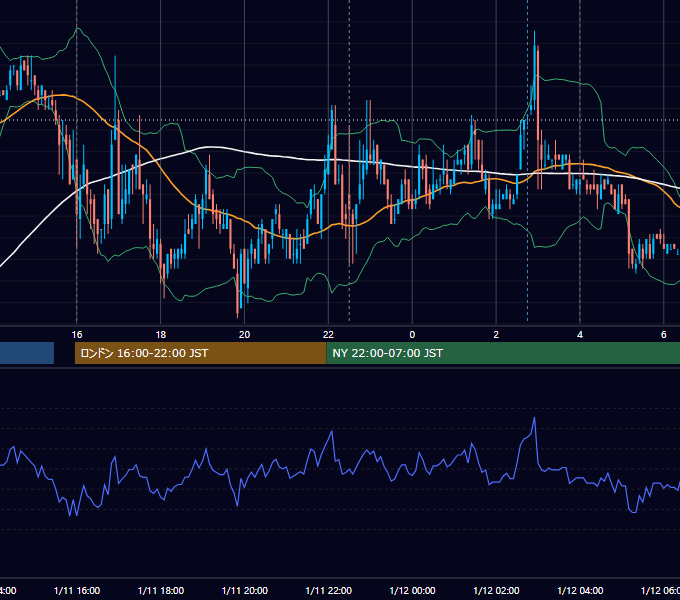
Task: Click the highest oscillator peak in lower panel
Action: point(534,418)
